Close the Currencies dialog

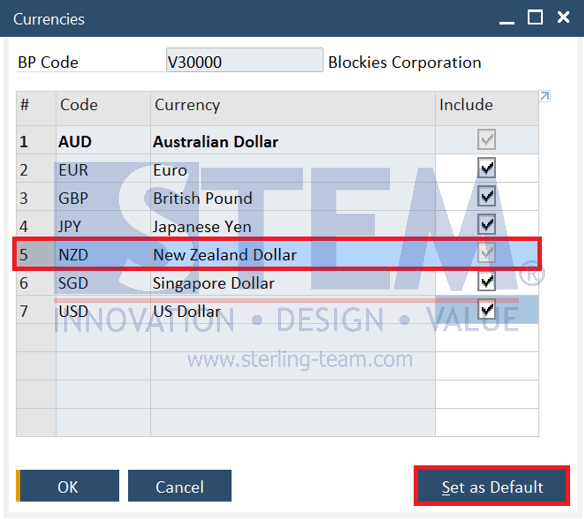pyautogui.click(x=563, y=17)
